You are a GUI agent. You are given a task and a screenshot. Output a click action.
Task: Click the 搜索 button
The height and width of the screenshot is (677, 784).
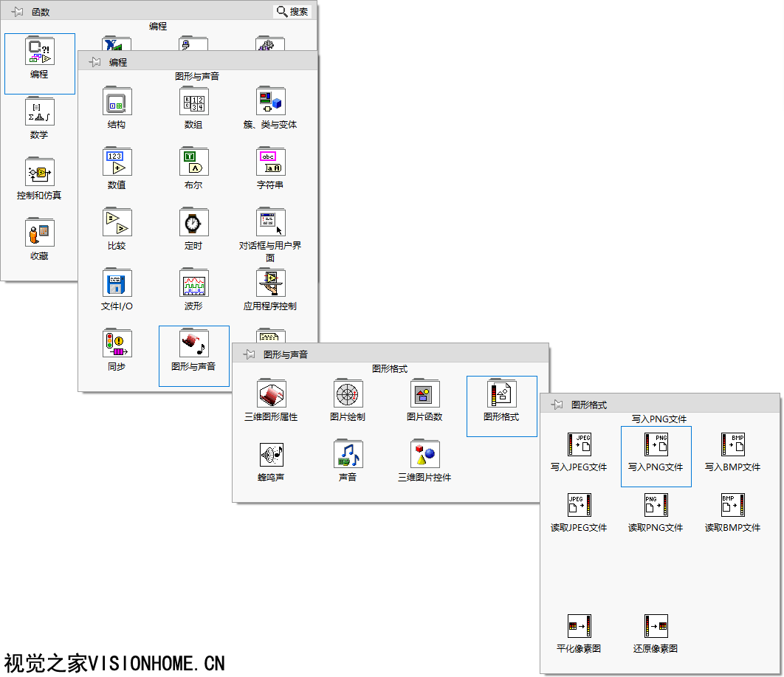point(292,12)
